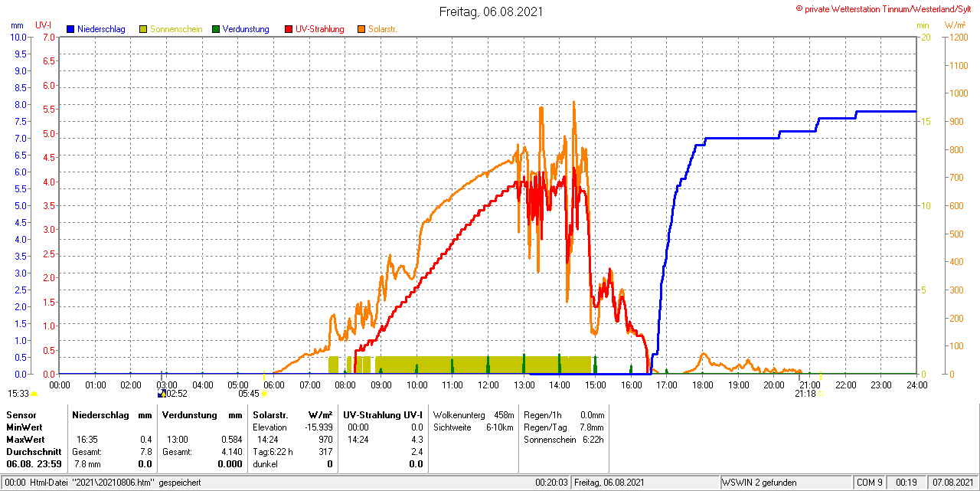Click the 970 Solarstr. max value
Image resolution: width=980 pixels, height=491 pixels.
pyautogui.click(x=325, y=440)
